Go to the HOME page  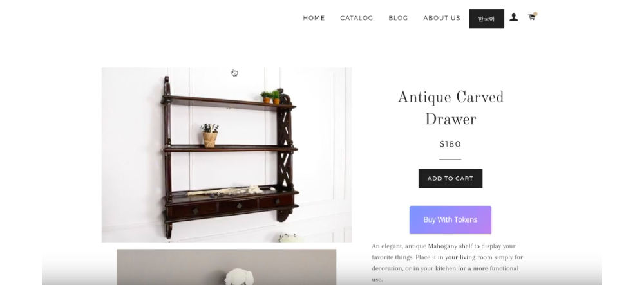(x=314, y=18)
